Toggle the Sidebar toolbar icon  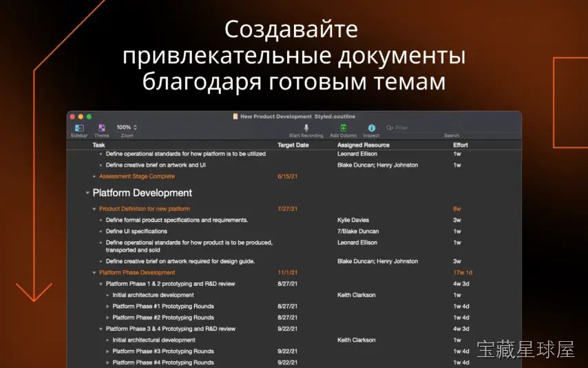[x=79, y=128]
